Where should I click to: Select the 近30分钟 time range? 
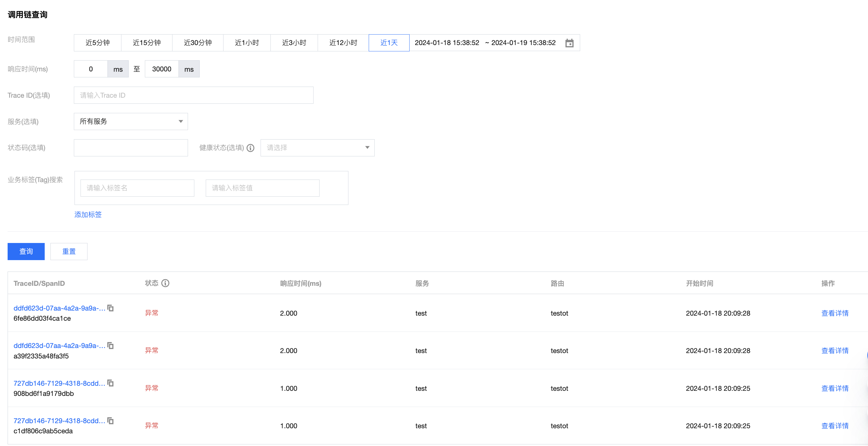pos(198,43)
